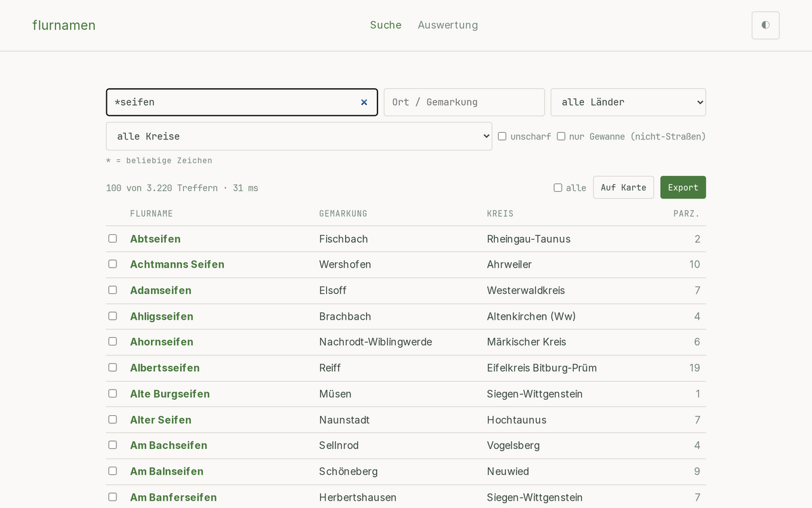Select the Alter Seifen row checkbox

point(112,419)
